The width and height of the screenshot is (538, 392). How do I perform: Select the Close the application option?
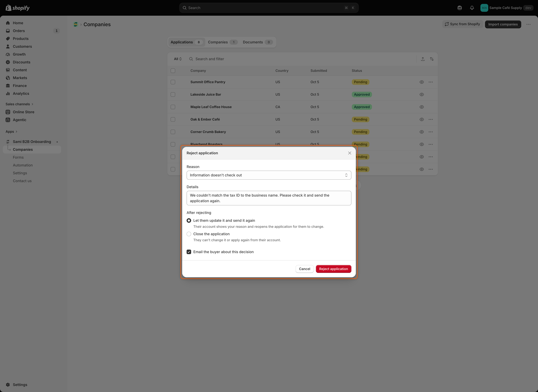click(189, 234)
